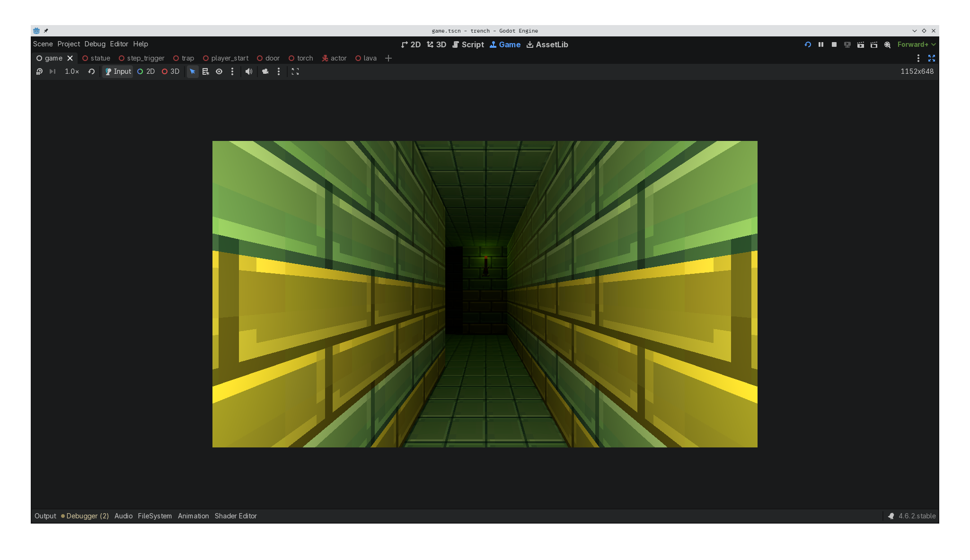Open Forward+ renderer dropdown

click(x=917, y=44)
